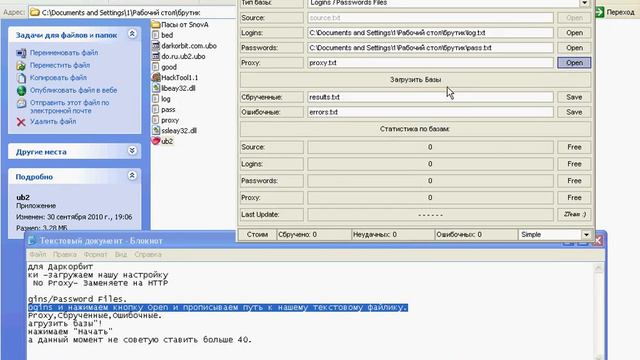Click the Explorer address bar path

click(x=121, y=13)
